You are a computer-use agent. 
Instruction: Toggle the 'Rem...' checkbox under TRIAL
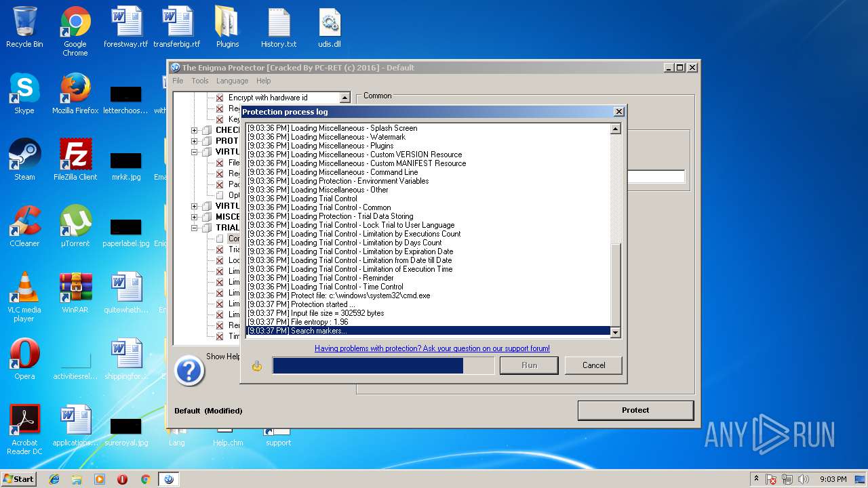[220, 325]
